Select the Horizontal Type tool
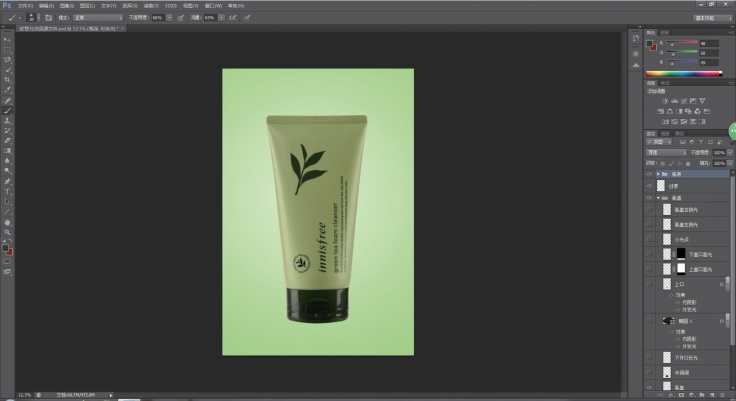Viewport: 736px width, 401px height. coord(8,192)
